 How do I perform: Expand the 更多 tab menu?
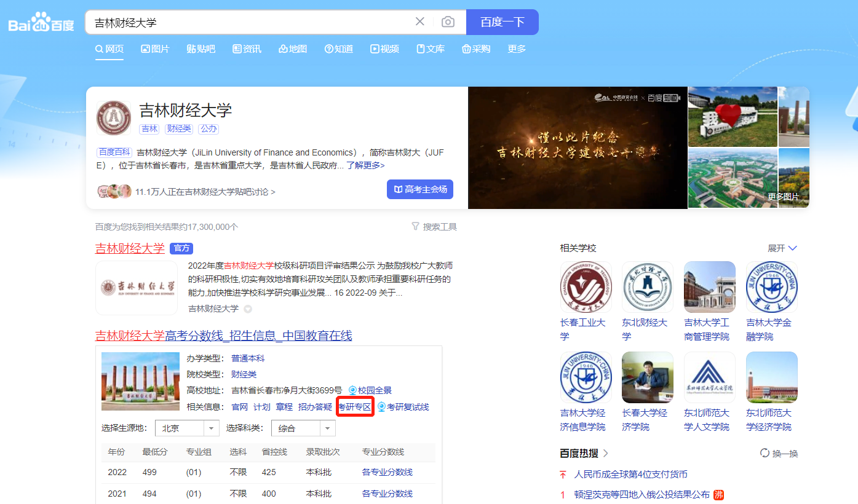pyautogui.click(x=517, y=49)
